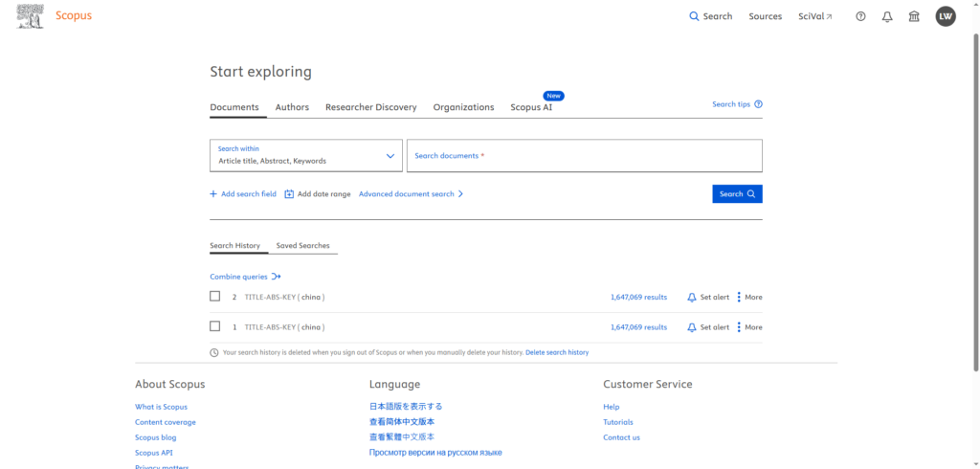
Task: Click the Search tips help icon
Action: (x=758, y=104)
